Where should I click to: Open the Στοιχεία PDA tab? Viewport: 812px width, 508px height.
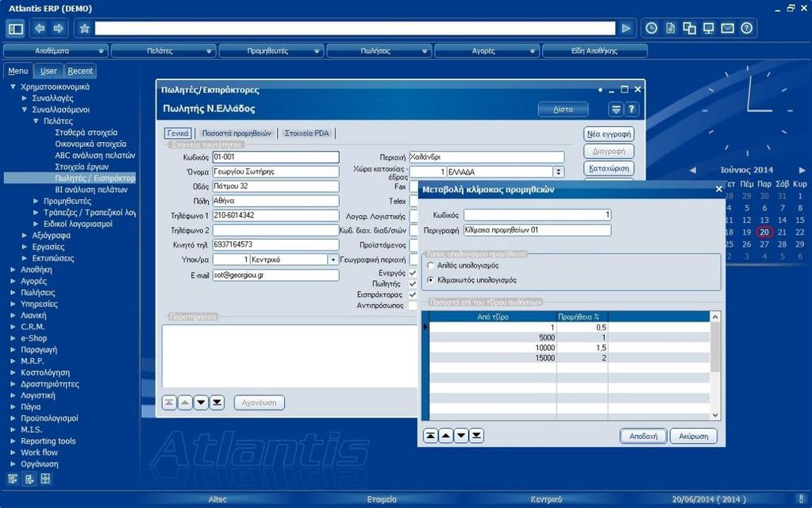pos(306,133)
